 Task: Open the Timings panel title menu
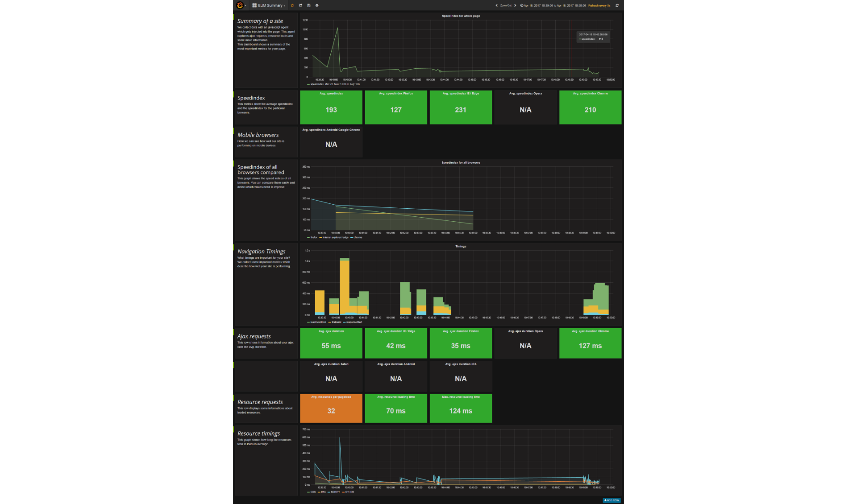pos(461,246)
